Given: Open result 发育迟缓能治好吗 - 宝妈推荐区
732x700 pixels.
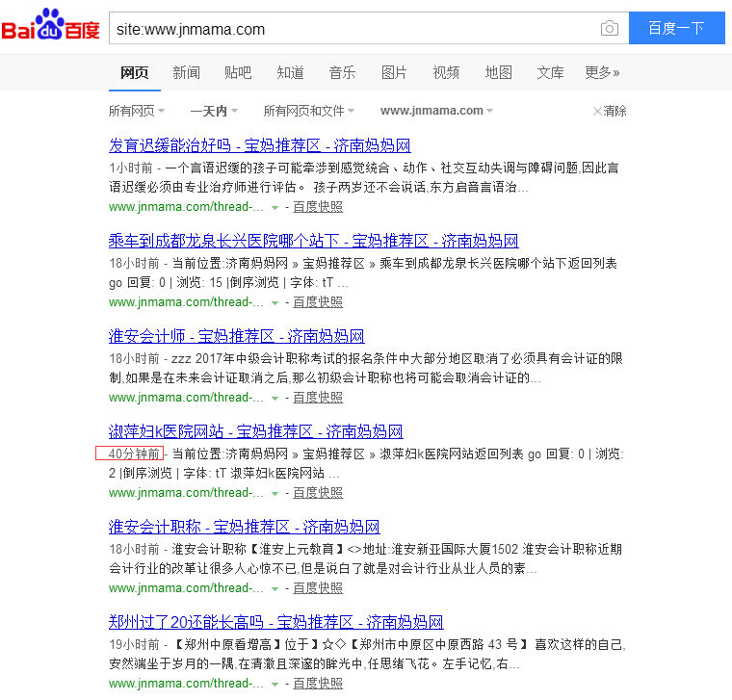Looking at the screenshot, I should pyautogui.click(x=259, y=145).
